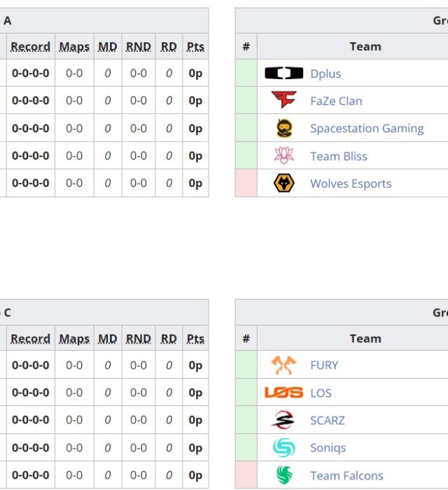The width and height of the screenshot is (448, 490).
Task: Visit the Team Falcons page
Action: click(x=346, y=475)
